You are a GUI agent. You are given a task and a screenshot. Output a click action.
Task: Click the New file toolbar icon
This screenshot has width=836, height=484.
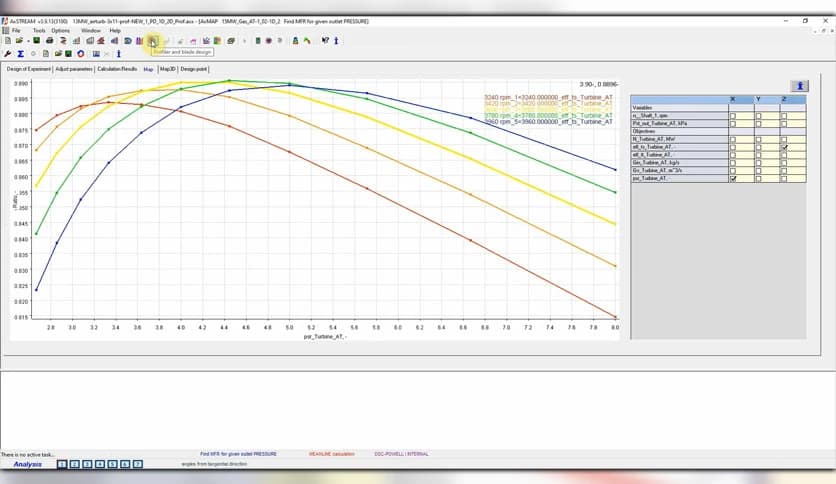tap(8, 41)
